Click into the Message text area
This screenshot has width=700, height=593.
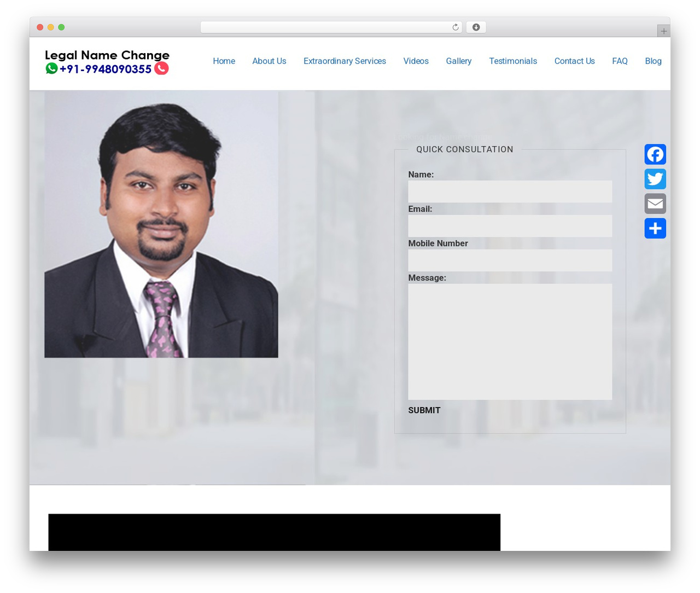[510, 341]
